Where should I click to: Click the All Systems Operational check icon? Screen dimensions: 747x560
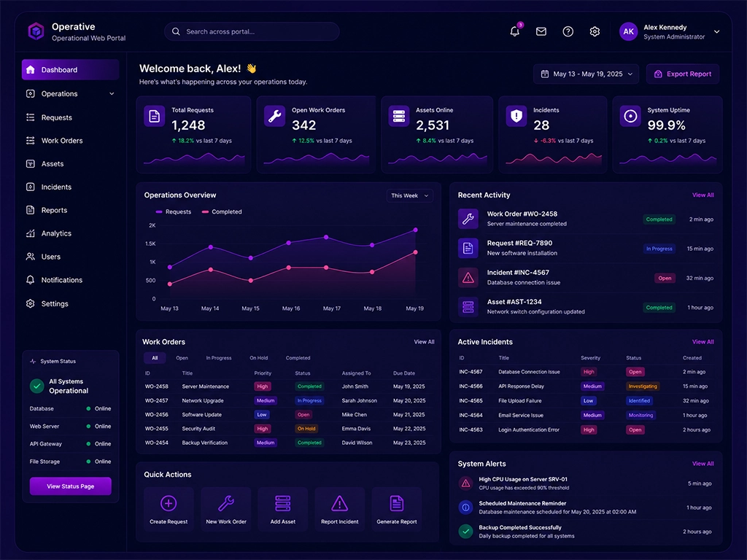[x=36, y=386]
